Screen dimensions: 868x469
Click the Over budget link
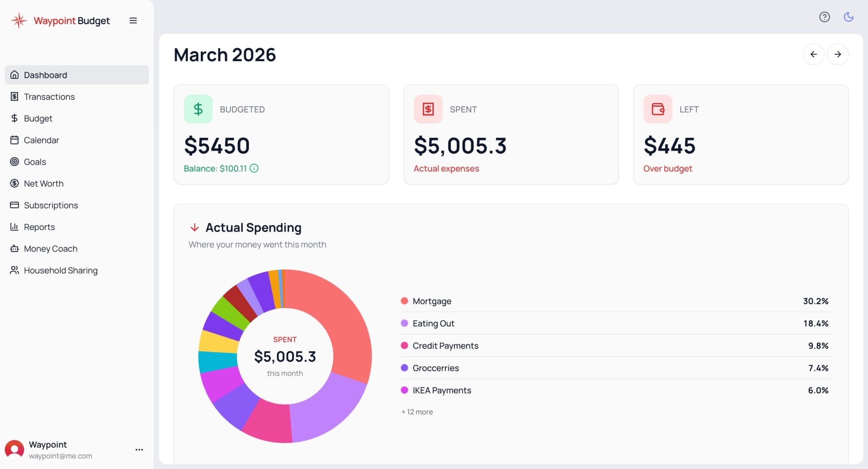coord(667,168)
